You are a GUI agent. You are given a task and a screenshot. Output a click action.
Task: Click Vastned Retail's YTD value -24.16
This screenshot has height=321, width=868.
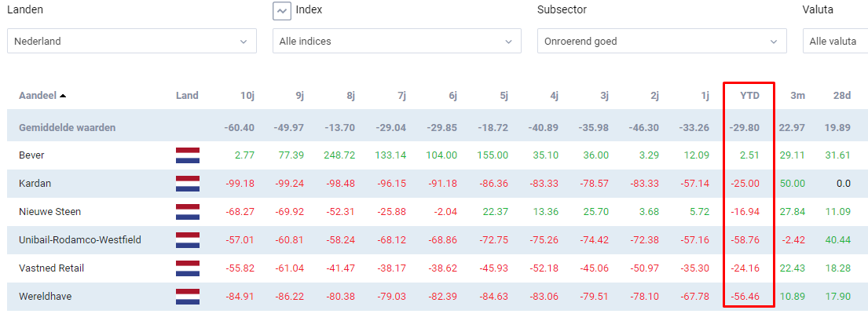tap(745, 268)
